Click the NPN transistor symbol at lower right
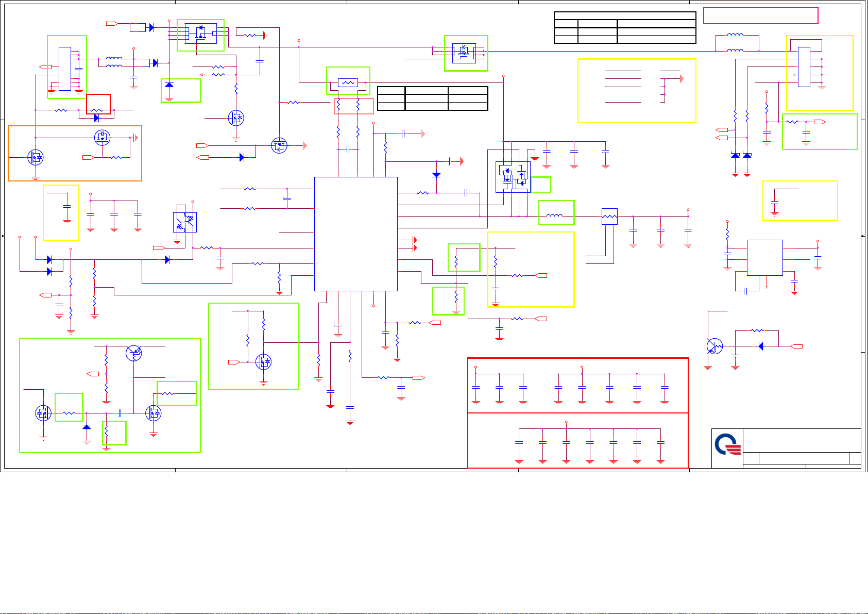The width and height of the screenshot is (868, 614). pos(715,346)
